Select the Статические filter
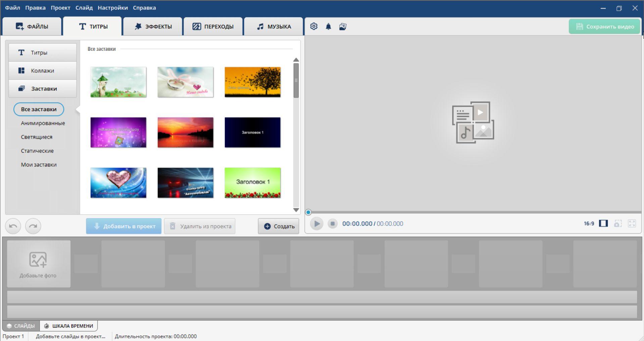This screenshot has width=644, height=341. (x=37, y=151)
